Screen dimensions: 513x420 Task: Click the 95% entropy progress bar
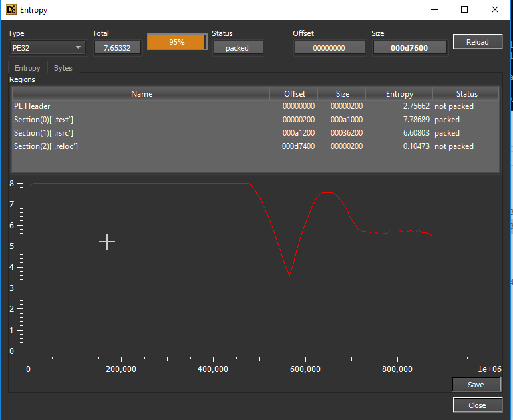click(x=176, y=42)
